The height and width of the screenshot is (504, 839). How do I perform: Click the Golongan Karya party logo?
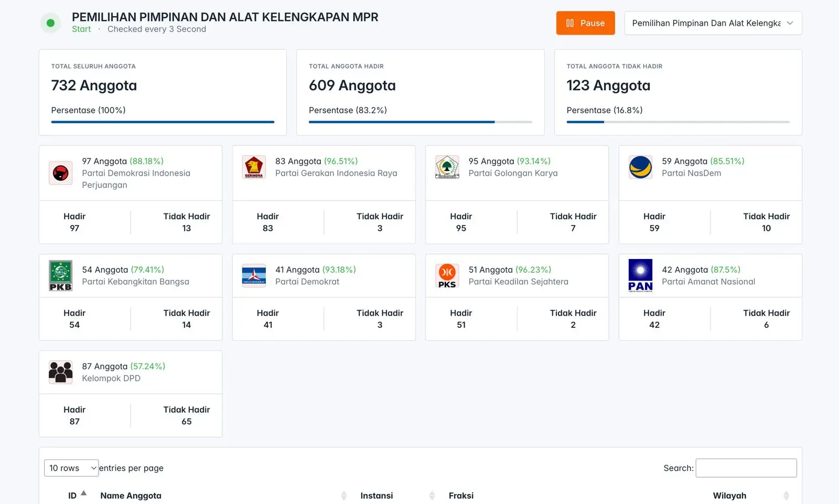(447, 167)
